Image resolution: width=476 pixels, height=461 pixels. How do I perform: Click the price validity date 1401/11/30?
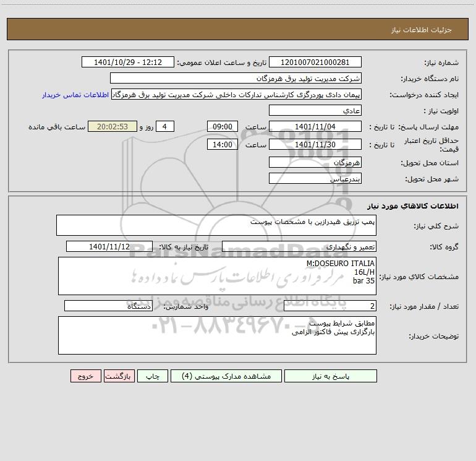(x=315, y=144)
